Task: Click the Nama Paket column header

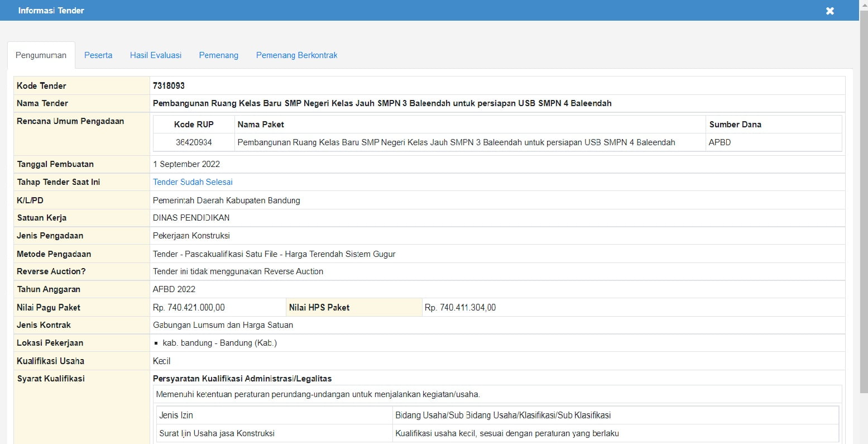Action: 261,125
